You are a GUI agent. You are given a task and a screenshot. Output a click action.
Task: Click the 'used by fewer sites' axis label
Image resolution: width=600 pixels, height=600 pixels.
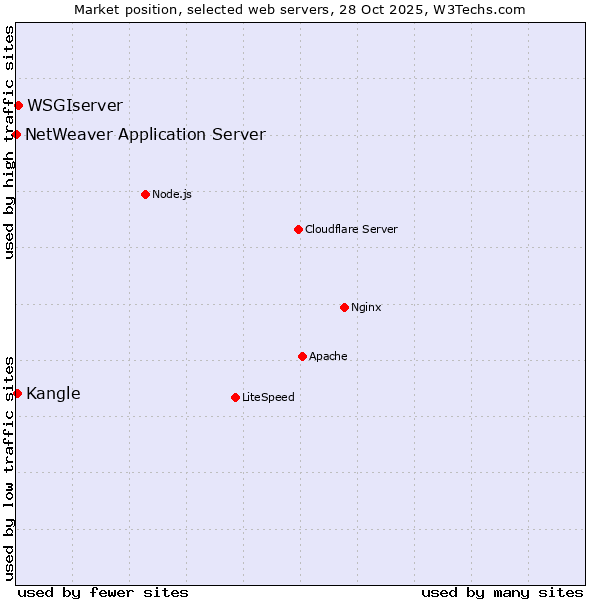103,592
